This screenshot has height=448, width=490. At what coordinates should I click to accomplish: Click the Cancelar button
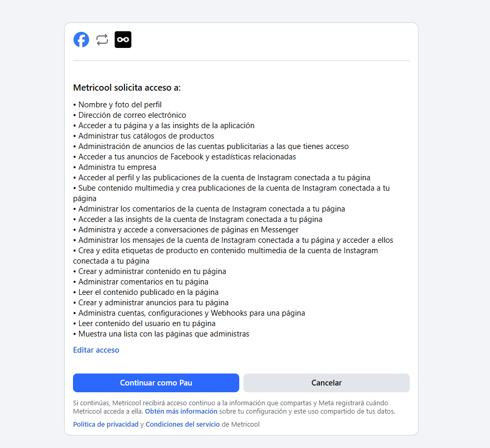[x=326, y=383]
